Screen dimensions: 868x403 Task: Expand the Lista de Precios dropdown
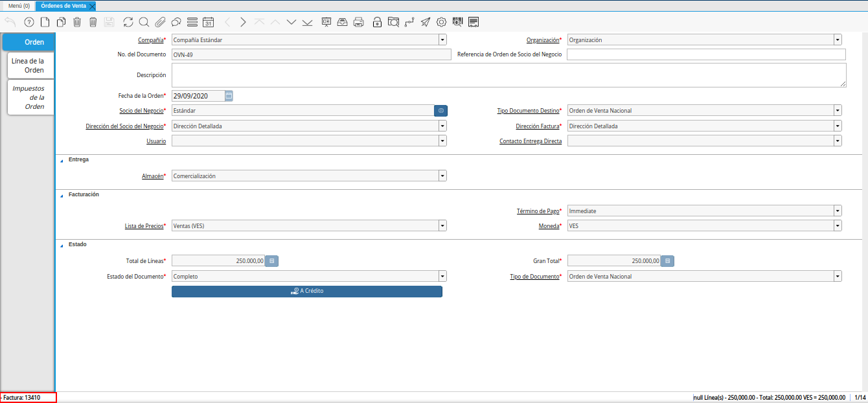442,226
